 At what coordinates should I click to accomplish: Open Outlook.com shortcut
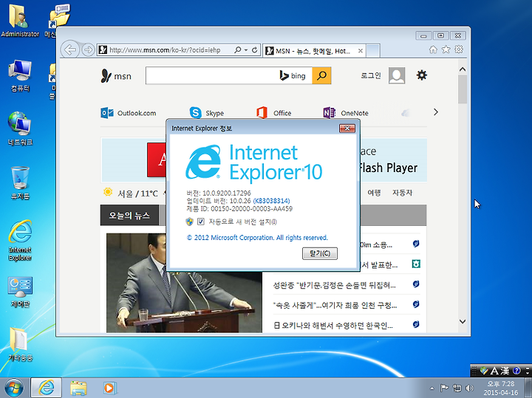click(129, 113)
